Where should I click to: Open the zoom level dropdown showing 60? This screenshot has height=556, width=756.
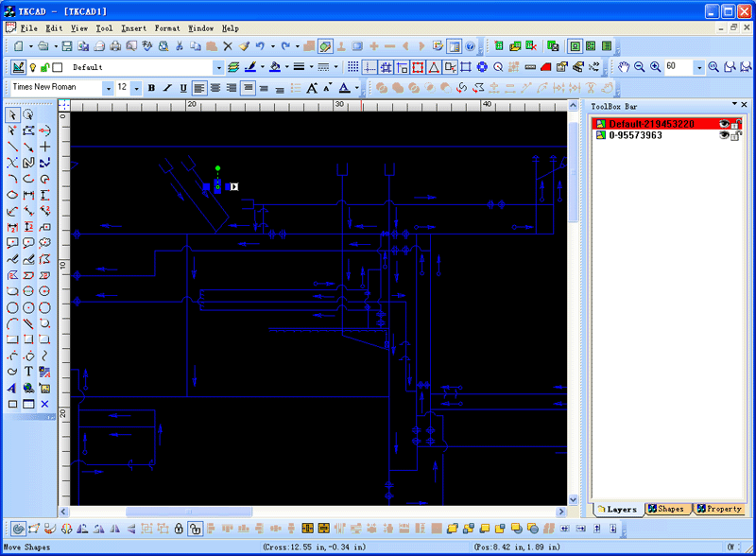699,67
